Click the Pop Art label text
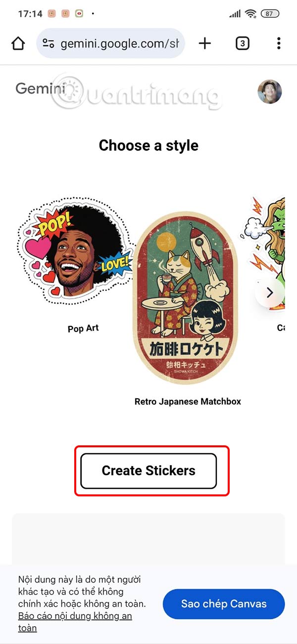 [83, 328]
